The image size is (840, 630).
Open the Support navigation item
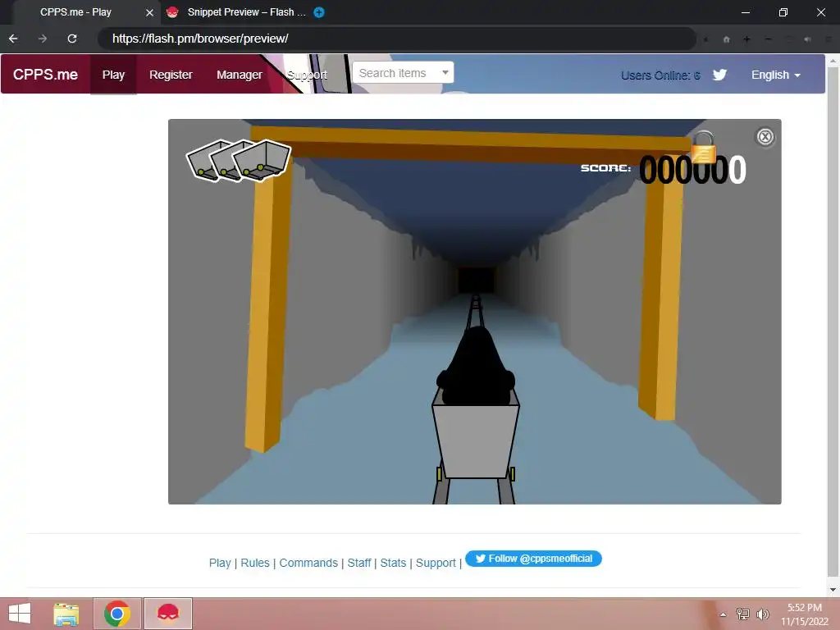coord(307,75)
